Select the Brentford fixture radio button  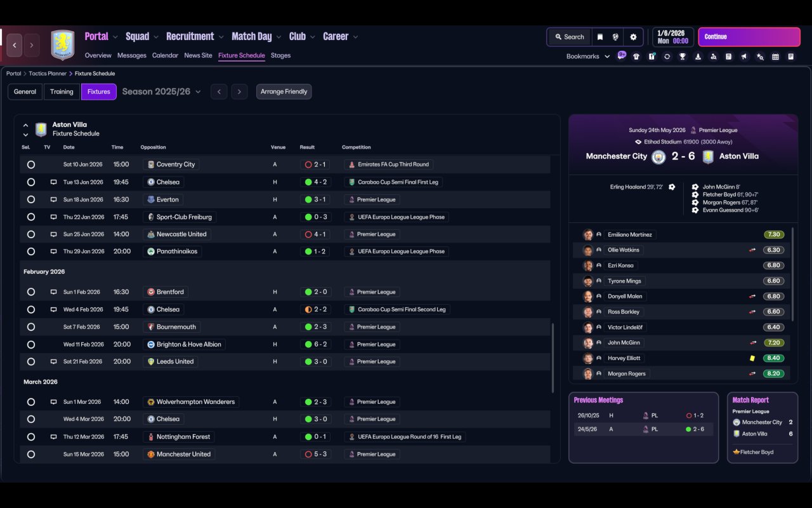pyautogui.click(x=31, y=292)
